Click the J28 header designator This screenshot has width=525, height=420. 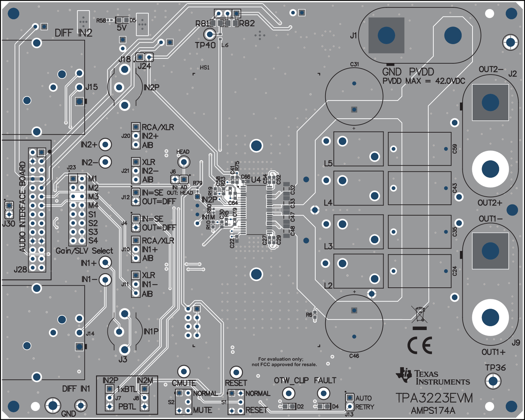(x=20, y=270)
